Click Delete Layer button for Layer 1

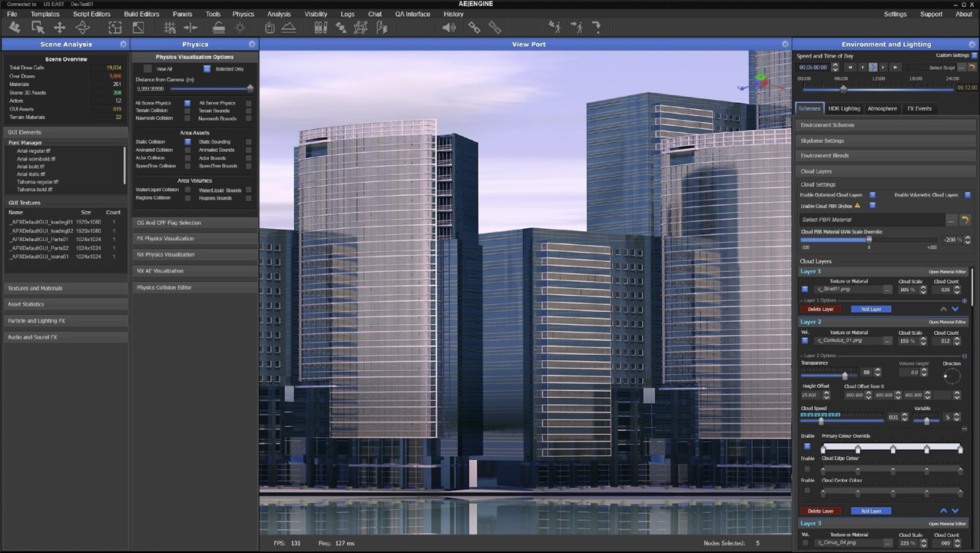point(820,310)
